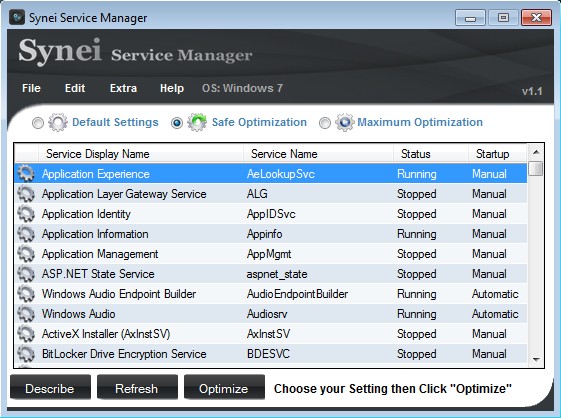This screenshot has width=561, height=418.
Task: Click the Describe button
Action: (x=50, y=388)
